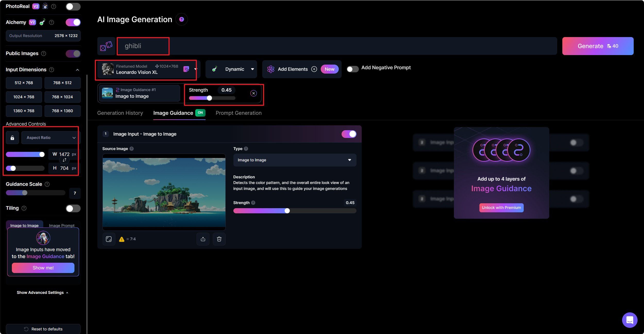Enable the Tiling toggle
Screen dimensions: 644x334
tap(73, 208)
